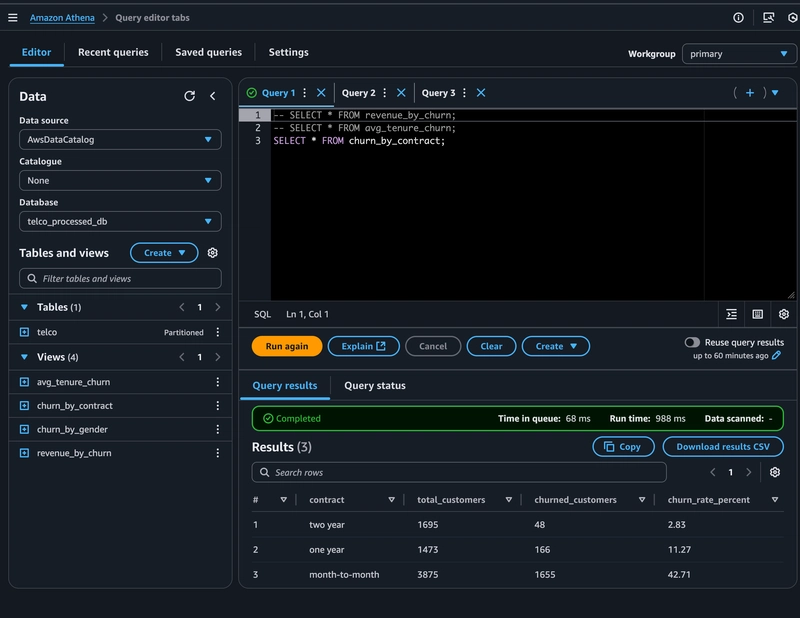Screen dimensions: 800x618
Task: Click the format query icon
Action: [x=732, y=314]
